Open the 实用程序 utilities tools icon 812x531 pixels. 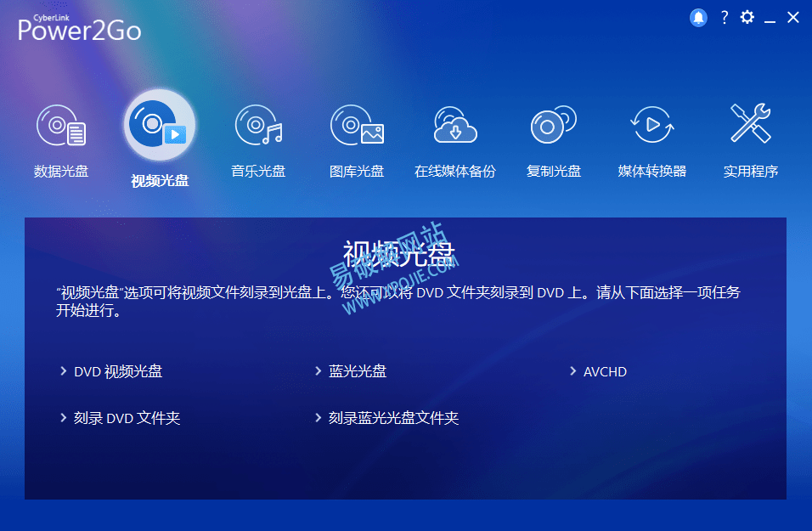(x=750, y=123)
